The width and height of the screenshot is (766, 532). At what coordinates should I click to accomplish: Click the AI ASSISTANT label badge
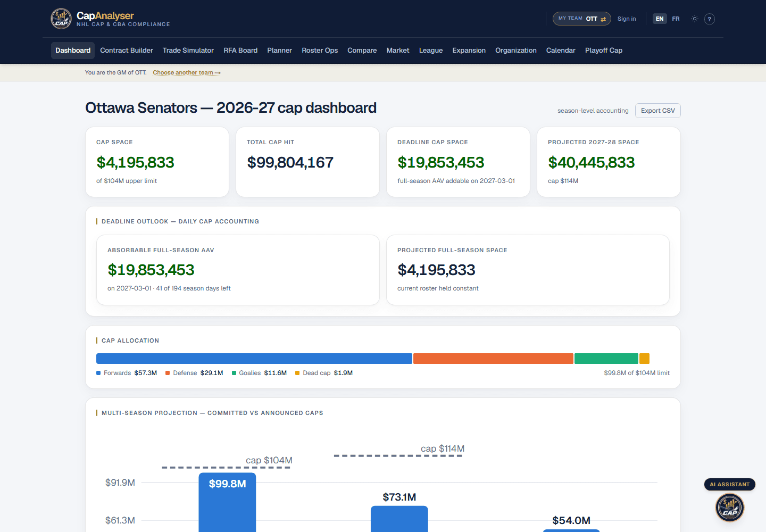730,484
